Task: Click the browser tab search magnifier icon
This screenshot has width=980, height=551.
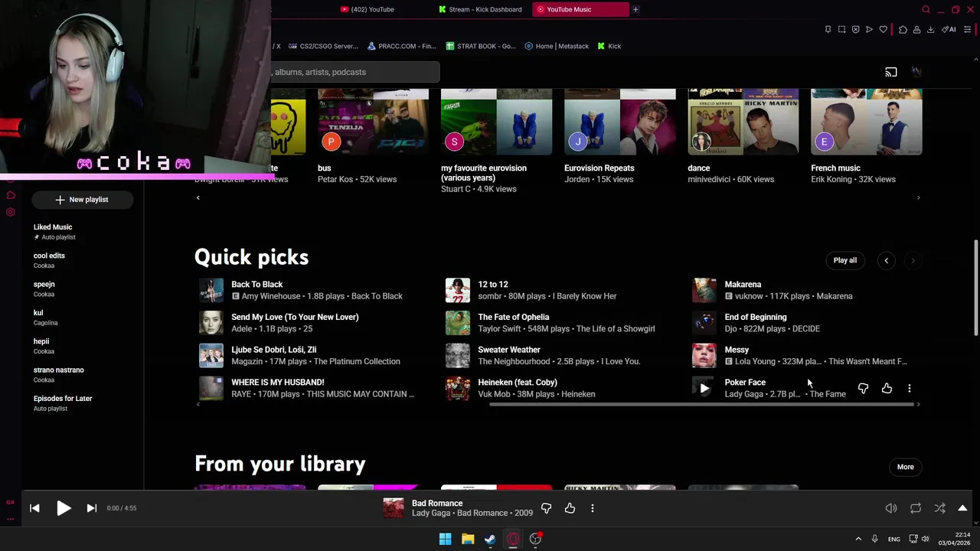Action: (x=926, y=9)
